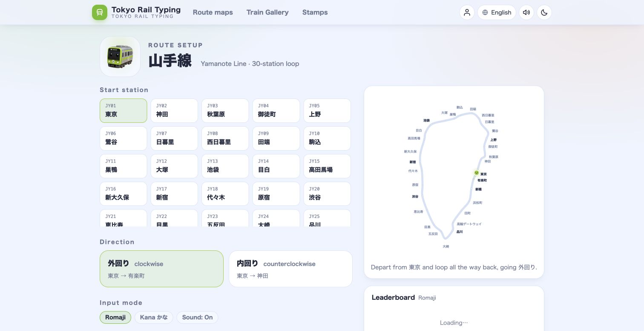
Task: Click the Tokyo Rail Typing title link
Action: click(x=146, y=12)
